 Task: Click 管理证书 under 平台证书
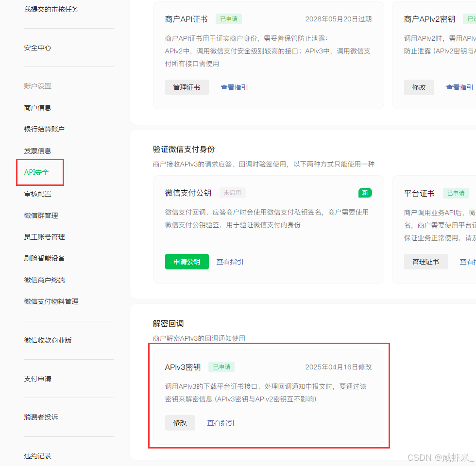click(x=425, y=262)
